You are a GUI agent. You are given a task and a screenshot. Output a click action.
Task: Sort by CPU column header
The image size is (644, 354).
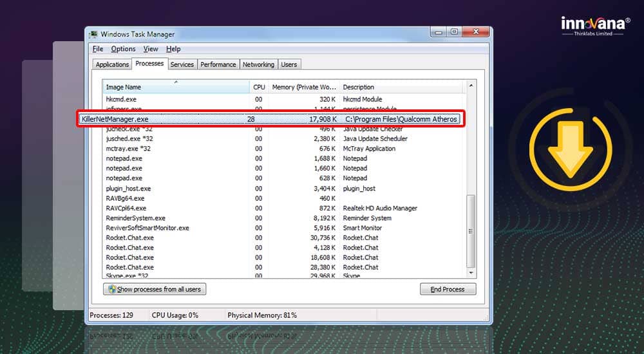(259, 87)
